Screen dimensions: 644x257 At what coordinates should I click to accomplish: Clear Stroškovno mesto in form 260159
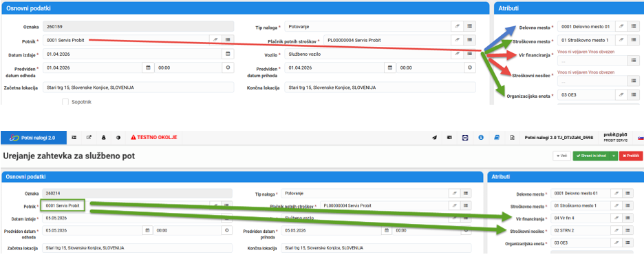pyautogui.click(x=621, y=41)
